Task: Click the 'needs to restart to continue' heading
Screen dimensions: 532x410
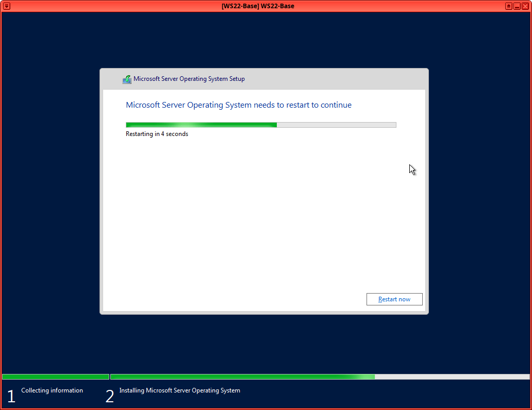Action: click(x=239, y=105)
